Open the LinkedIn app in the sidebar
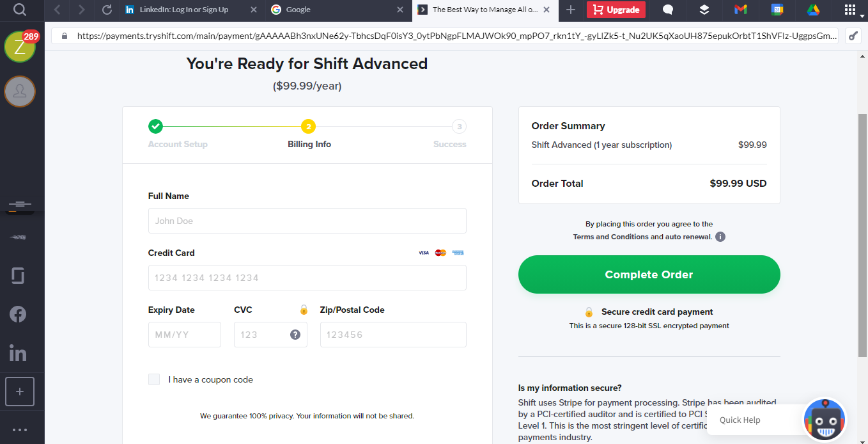Viewport: 868px width, 444px height. pos(18,353)
